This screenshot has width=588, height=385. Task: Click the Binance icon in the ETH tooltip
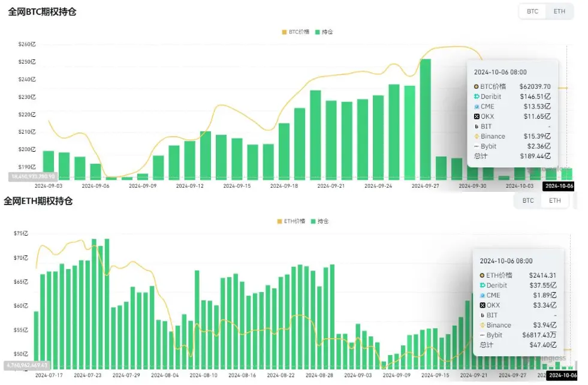tap(481, 325)
